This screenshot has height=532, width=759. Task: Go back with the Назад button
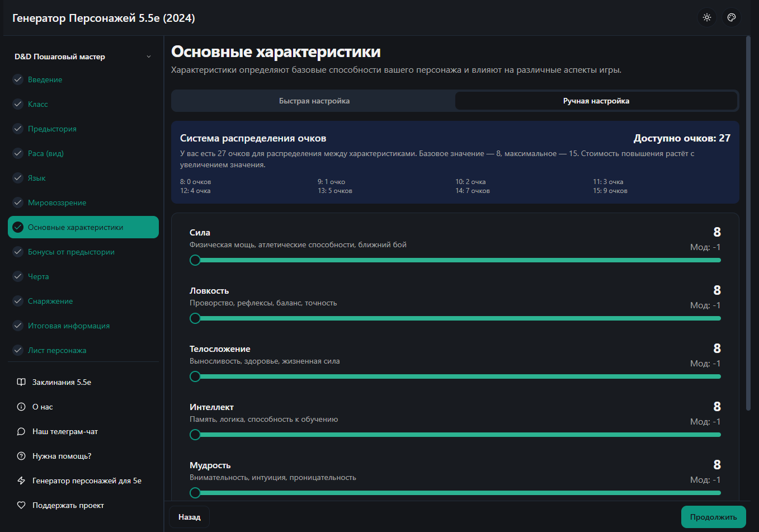[x=189, y=517]
